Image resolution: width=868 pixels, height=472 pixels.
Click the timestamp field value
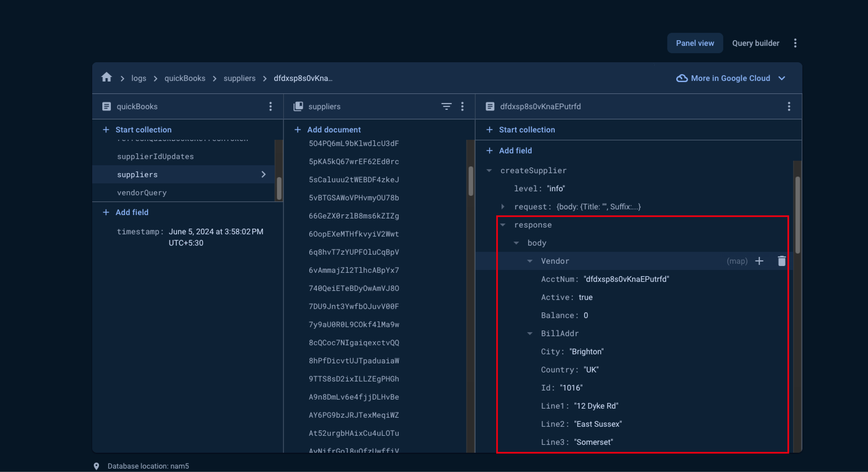[216, 237]
